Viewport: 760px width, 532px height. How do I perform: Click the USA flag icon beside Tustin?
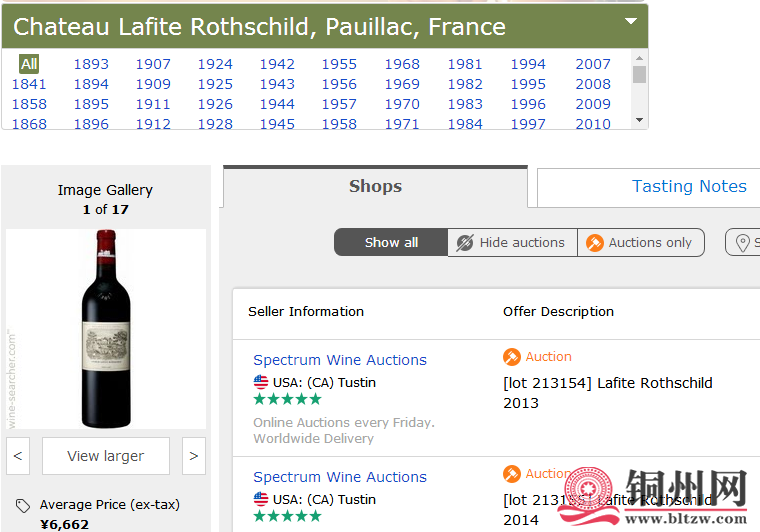pyautogui.click(x=261, y=382)
